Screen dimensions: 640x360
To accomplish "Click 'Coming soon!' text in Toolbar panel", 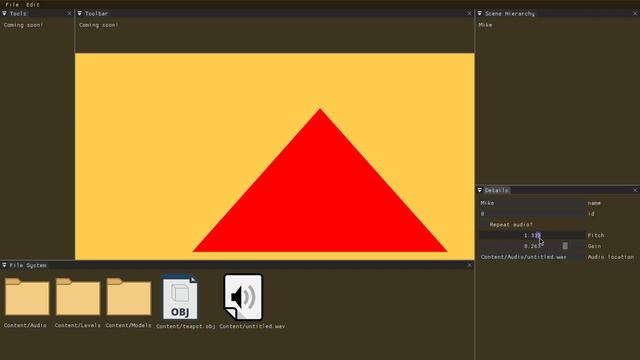I will tap(99, 25).
